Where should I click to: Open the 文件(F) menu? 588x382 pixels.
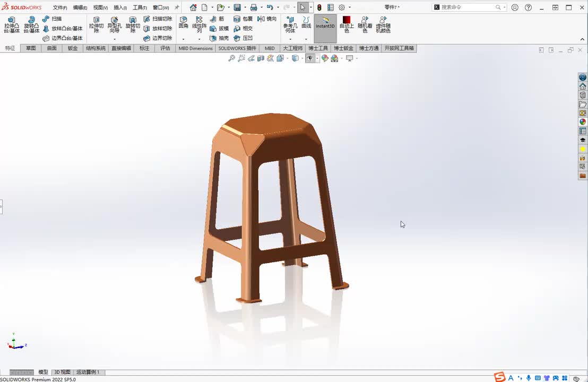[x=60, y=7]
